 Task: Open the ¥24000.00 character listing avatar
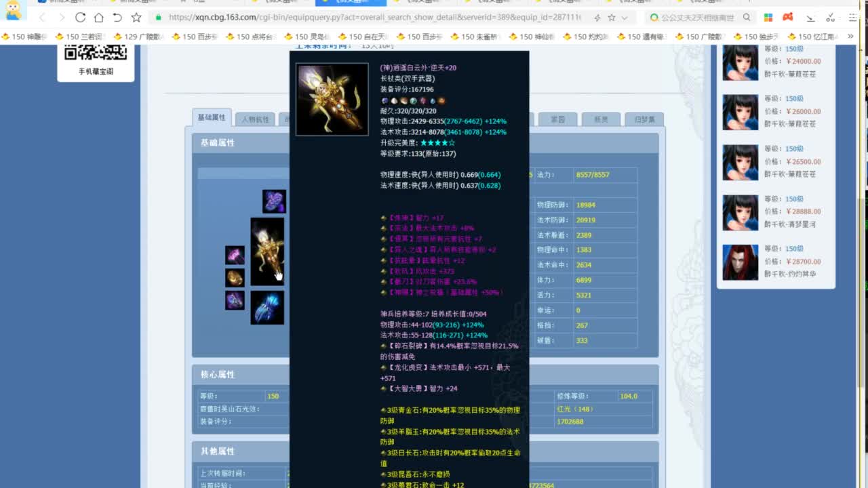coord(740,62)
